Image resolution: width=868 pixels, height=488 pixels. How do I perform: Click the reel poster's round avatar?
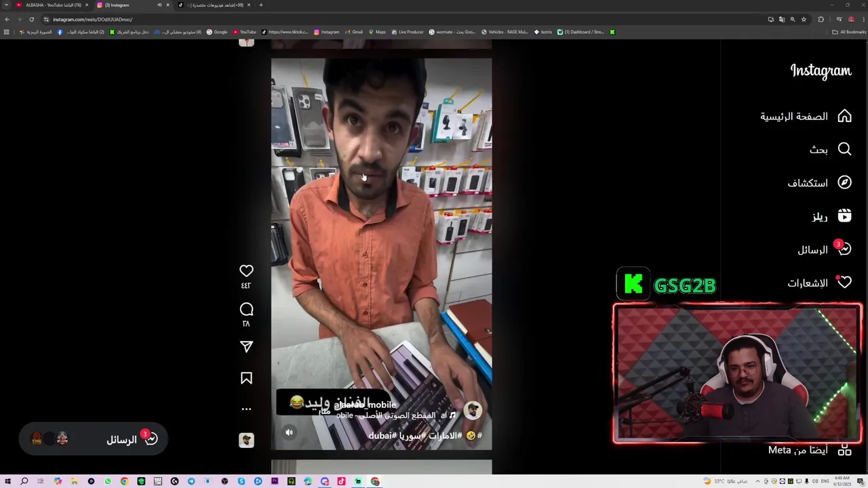[473, 410]
